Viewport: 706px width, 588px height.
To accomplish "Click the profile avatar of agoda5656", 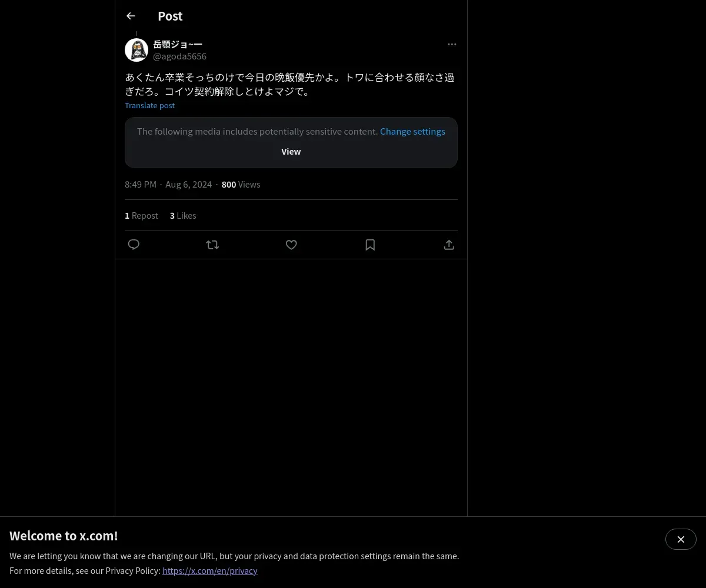I will [136, 50].
